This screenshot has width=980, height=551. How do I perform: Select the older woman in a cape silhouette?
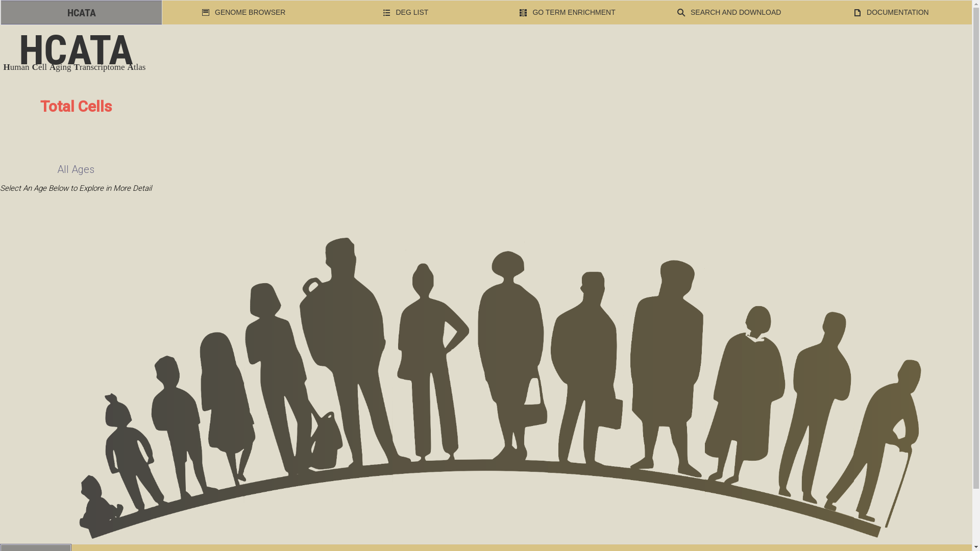tap(745, 395)
